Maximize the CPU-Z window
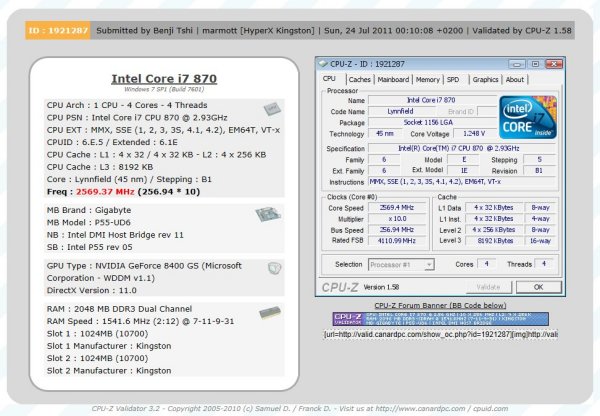 click(535, 64)
